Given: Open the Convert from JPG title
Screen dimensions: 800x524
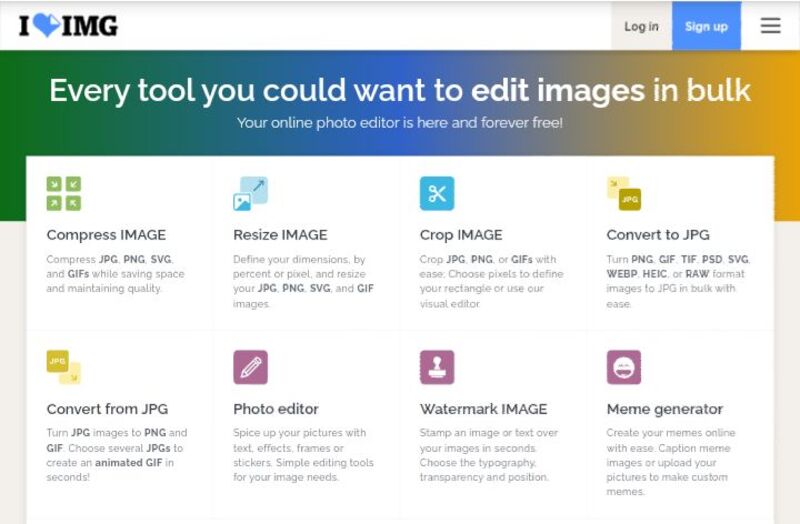Looking at the screenshot, I should pyautogui.click(x=107, y=409).
